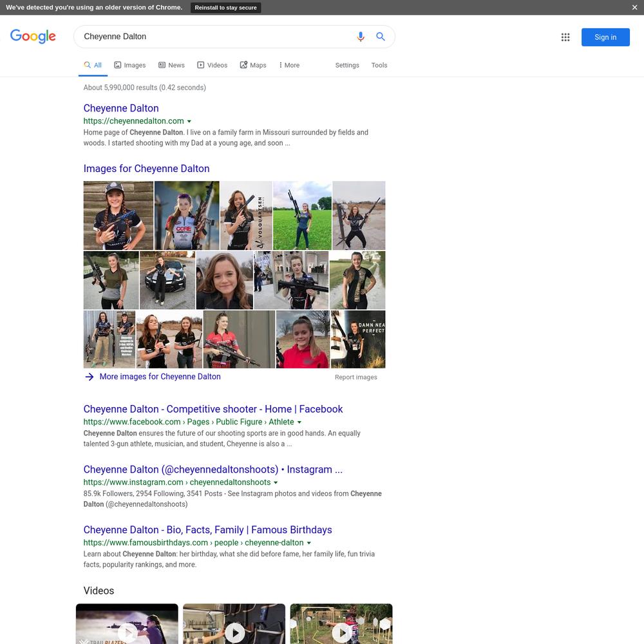This screenshot has height=644, width=644.
Task: Click the Sign in button
Action: click(x=605, y=37)
